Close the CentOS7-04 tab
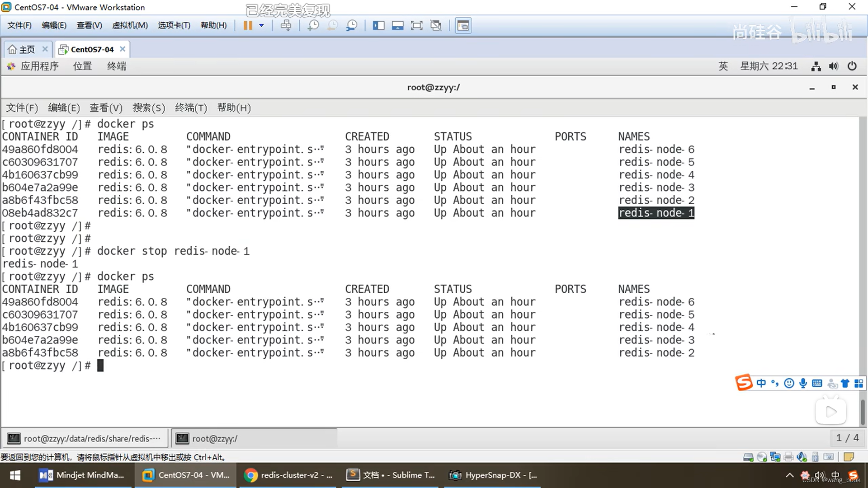The width and height of the screenshot is (868, 488). [123, 49]
